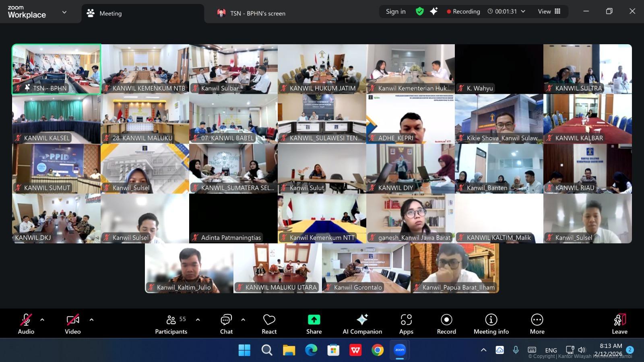
Task: Open the More options menu
Action: (x=537, y=323)
